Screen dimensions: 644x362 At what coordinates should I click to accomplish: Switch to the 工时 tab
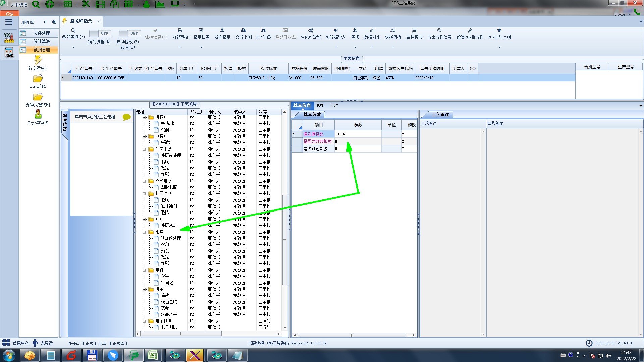click(x=334, y=105)
